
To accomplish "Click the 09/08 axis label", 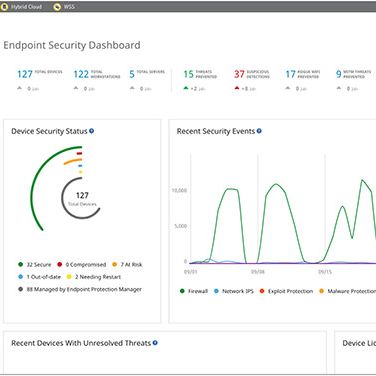I will [258, 272].
